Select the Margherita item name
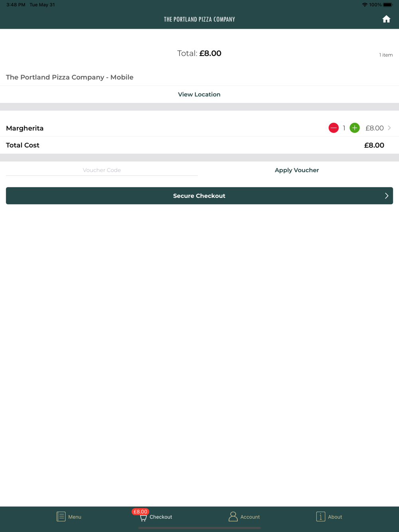399x532 pixels. coord(25,128)
